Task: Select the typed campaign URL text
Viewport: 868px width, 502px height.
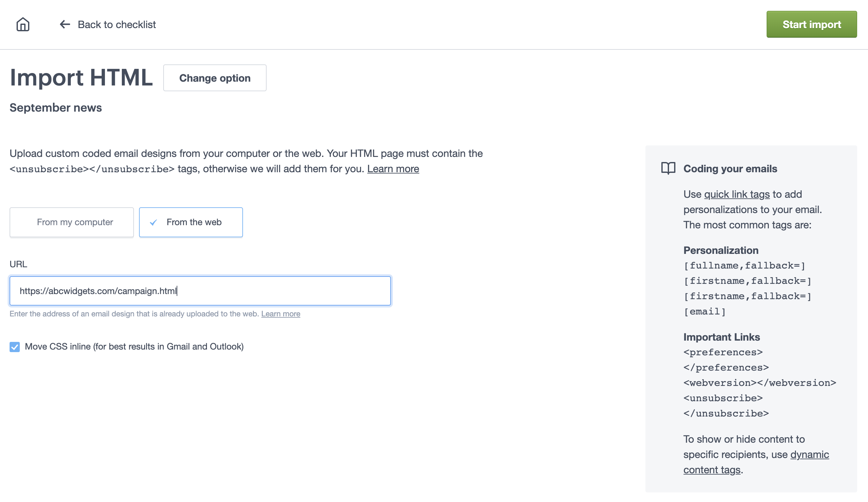Action: [x=98, y=291]
